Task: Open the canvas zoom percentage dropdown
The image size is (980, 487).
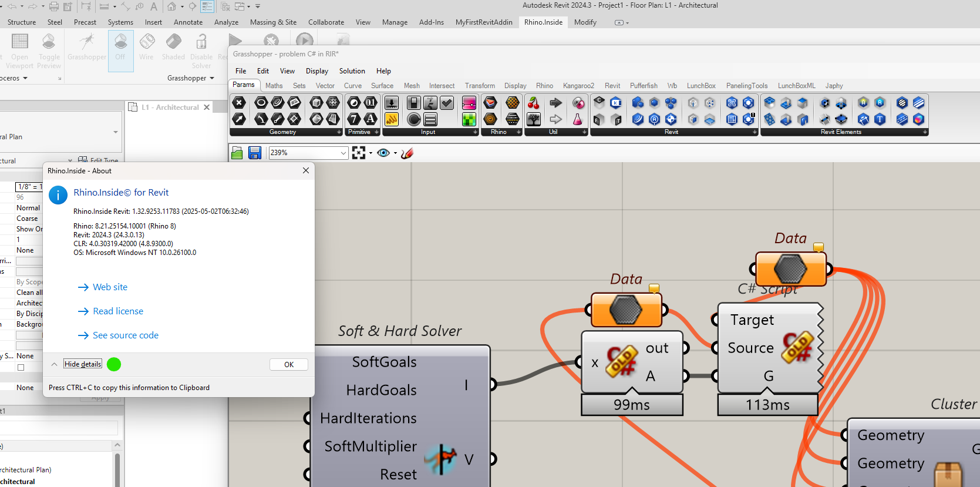Action: 343,153
